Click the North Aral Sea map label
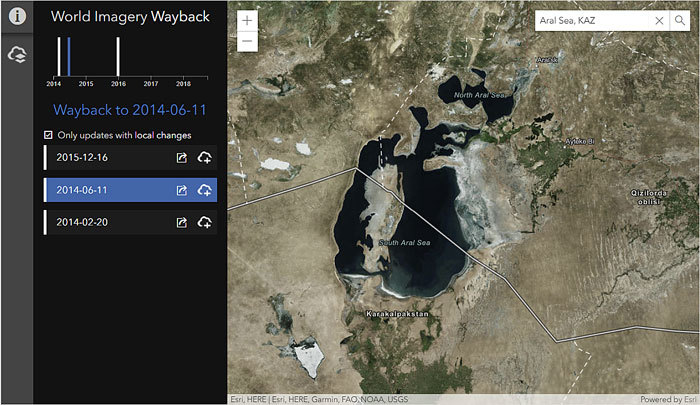This screenshot has width=700, height=405. click(x=480, y=95)
